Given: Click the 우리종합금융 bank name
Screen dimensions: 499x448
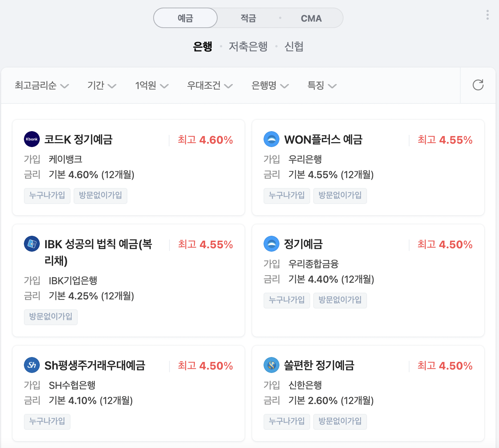Looking at the screenshot, I should (x=314, y=264).
